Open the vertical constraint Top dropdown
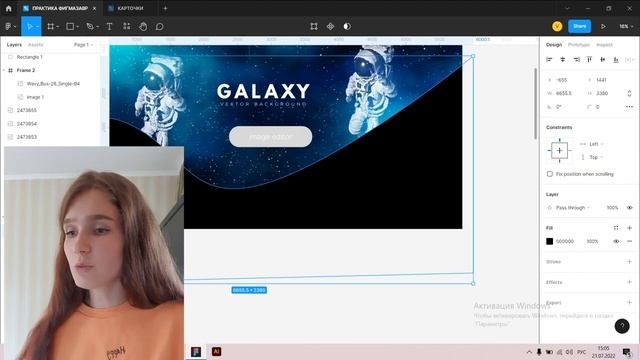640x360 pixels. 596,157
